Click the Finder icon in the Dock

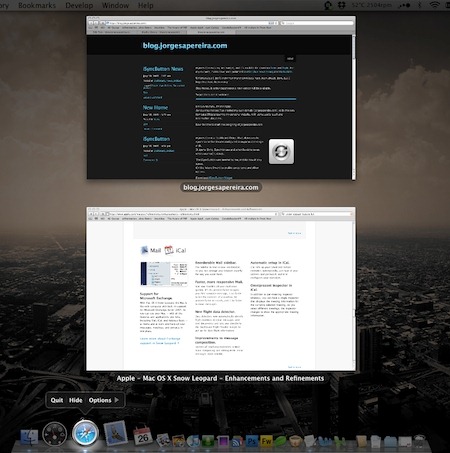click(29, 437)
